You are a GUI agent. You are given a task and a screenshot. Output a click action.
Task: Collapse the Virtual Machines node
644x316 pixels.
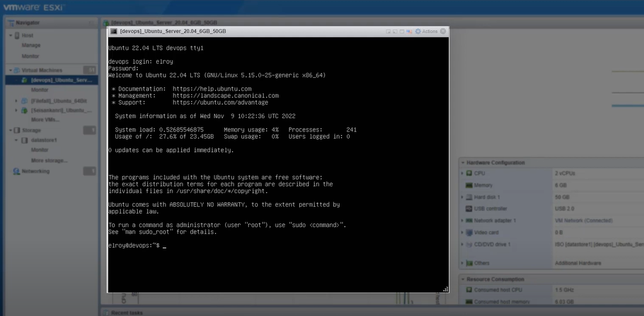click(11, 70)
